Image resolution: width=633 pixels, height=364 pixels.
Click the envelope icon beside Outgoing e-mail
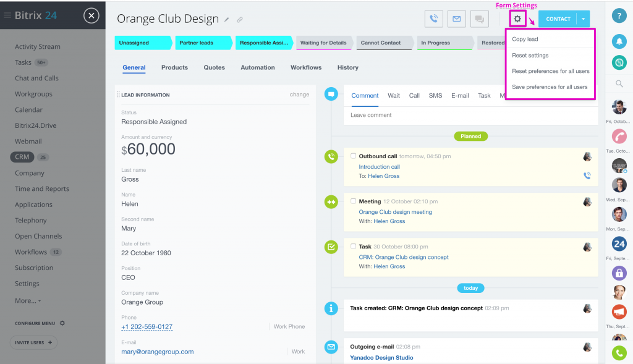tap(331, 347)
